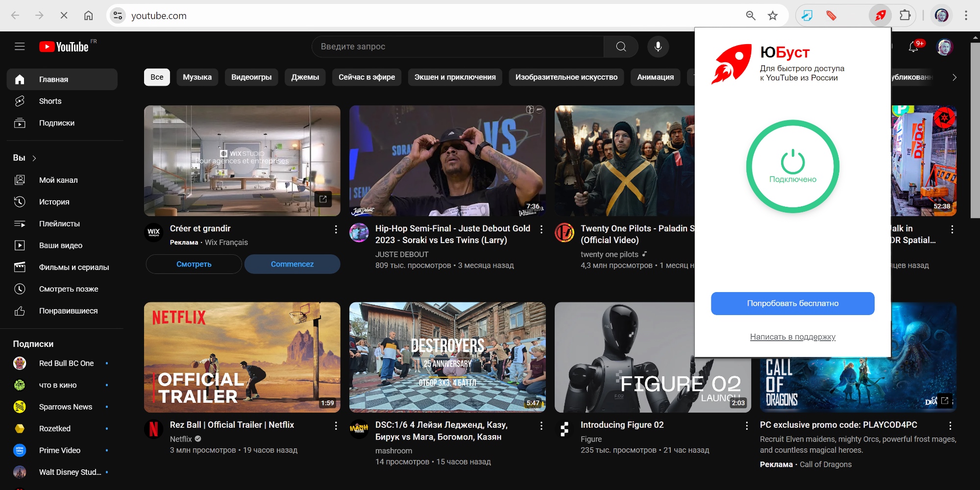This screenshot has height=490, width=980.
Task: Open the ЮБуст rocket extension icon
Action: tap(881, 16)
